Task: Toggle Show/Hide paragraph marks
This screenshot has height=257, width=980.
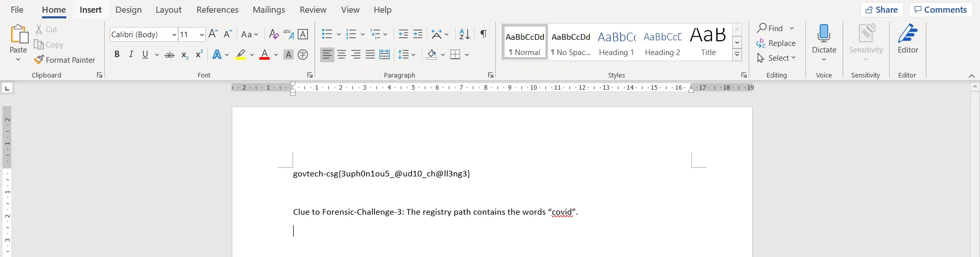Action: tap(483, 35)
